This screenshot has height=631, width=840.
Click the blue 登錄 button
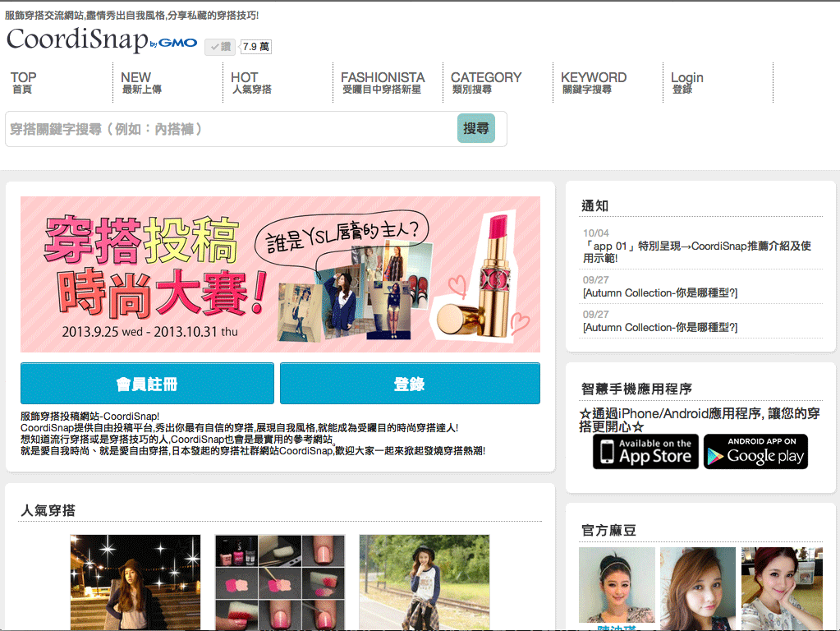pos(410,384)
